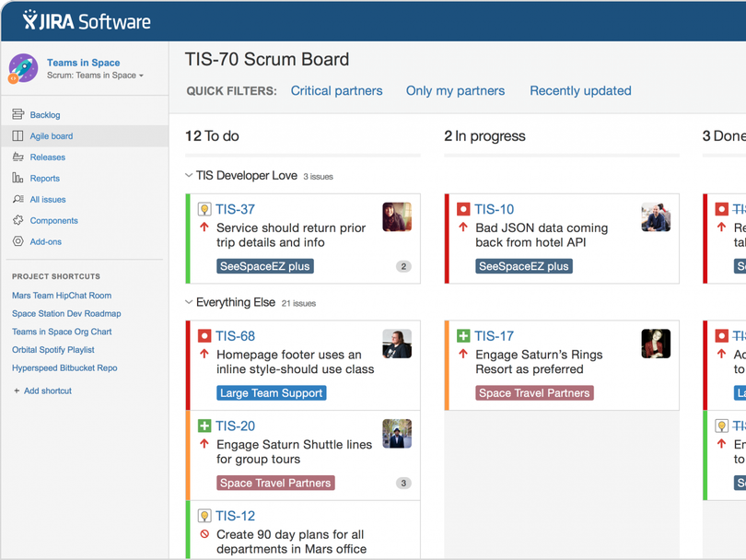Click the lightbulb icon on TIS-37
Image resolution: width=746 pixels, height=560 pixels.
pos(204,209)
